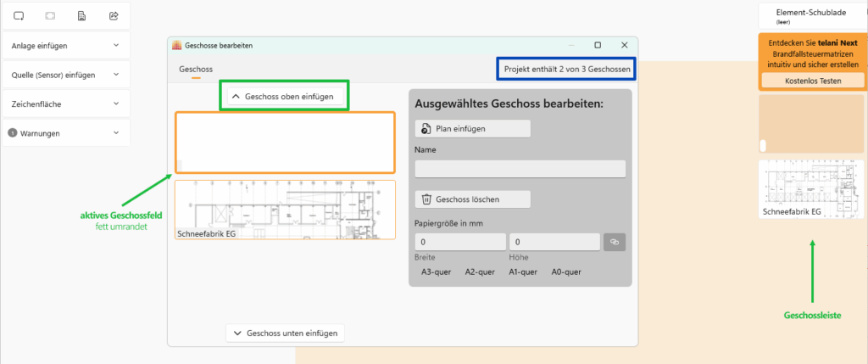This screenshot has height=364, width=868.
Task: Toggle the aspect-ratio link icon beside Höhe
Action: tap(615, 243)
